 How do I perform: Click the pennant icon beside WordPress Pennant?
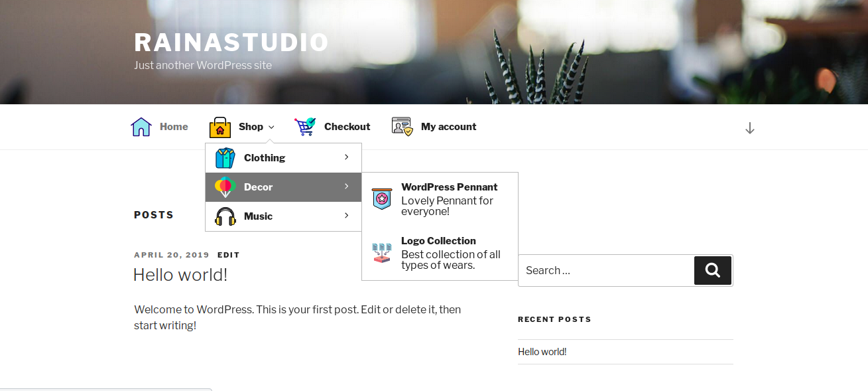[382, 198]
